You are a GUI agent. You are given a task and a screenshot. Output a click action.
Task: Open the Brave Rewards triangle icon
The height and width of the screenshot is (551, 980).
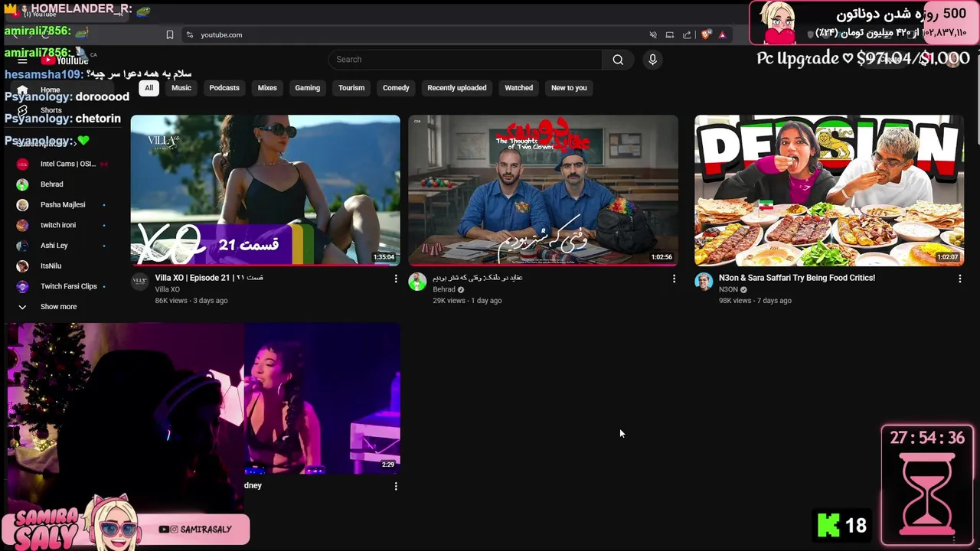coord(722,34)
